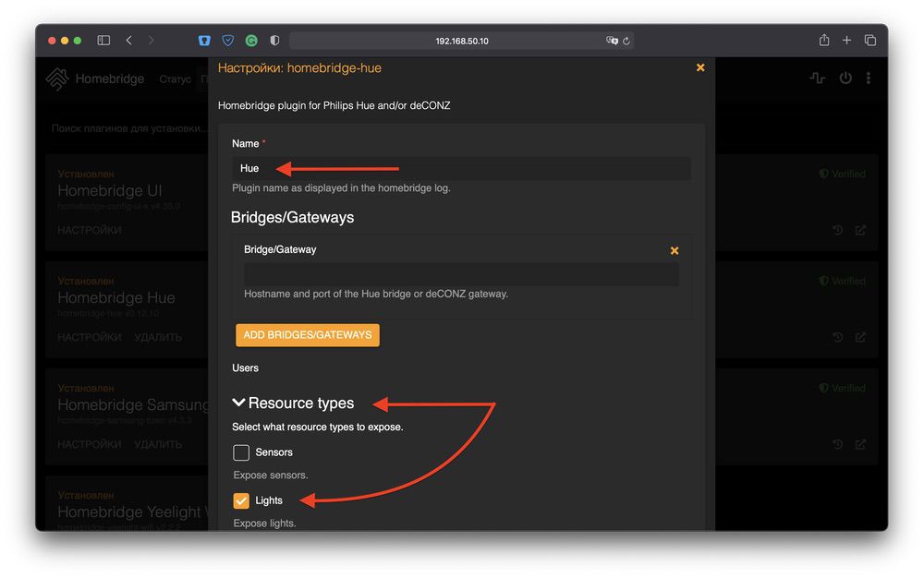This screenshot has width=924, height=578.
Task: Open the Homebridge three-dot menu
Action: click(x=868, y=78)
